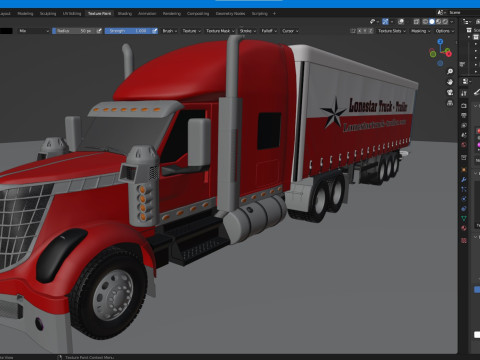Adjust the brush Radius slider
The width and height of the screenshot is (480, 360).
74,31
